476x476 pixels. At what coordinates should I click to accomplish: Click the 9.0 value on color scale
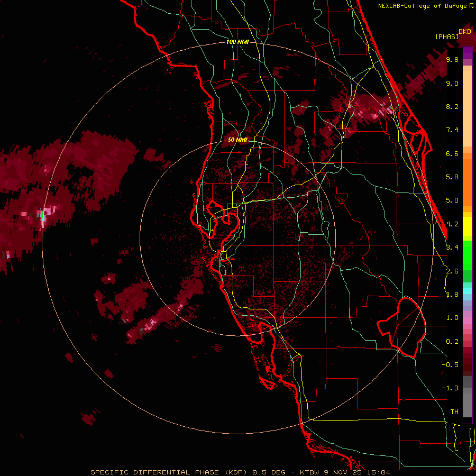tap(452, 83)
